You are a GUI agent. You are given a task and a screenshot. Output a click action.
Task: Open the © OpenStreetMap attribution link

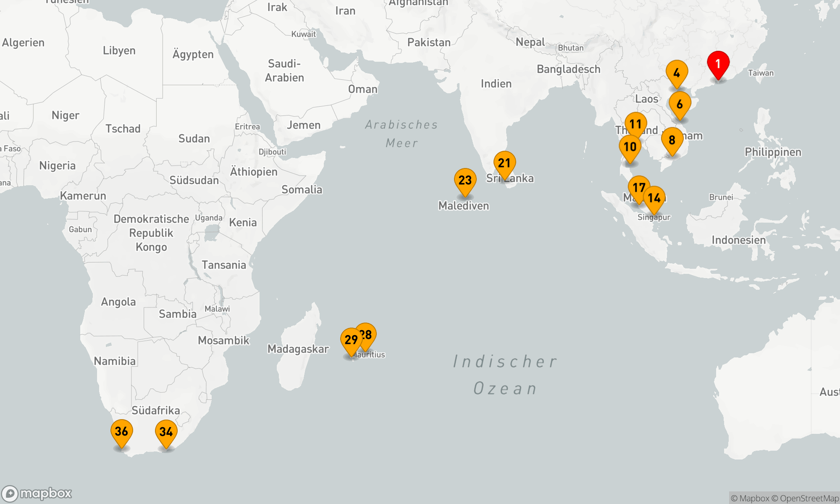coord(805,499)
